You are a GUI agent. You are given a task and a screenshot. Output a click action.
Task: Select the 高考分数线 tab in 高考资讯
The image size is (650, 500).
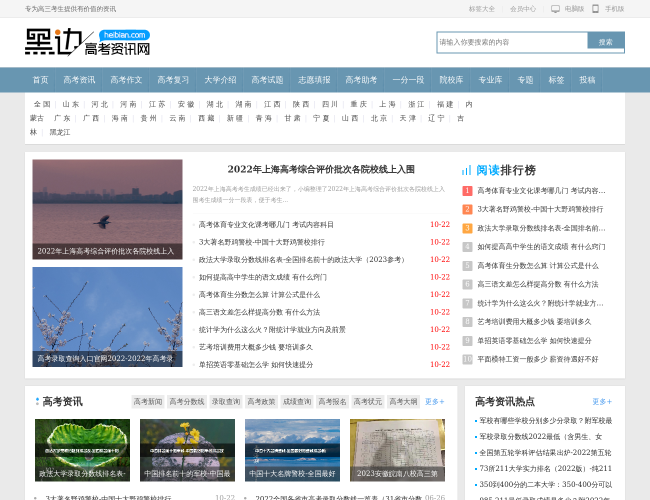186,401
